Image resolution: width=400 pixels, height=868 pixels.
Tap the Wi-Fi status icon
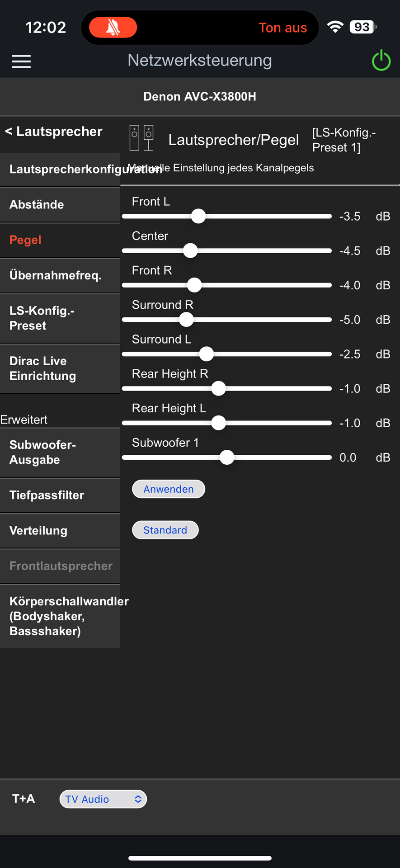335,27
